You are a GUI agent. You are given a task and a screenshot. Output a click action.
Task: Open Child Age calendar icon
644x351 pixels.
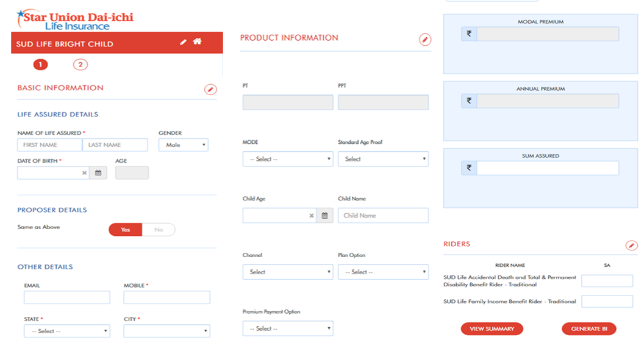[325, 216]
